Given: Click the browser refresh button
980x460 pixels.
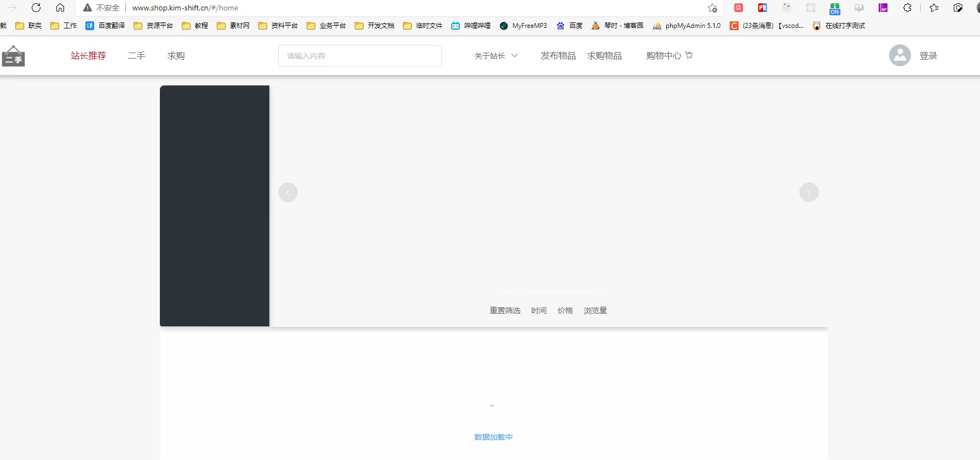Looking at the screenshot, I should click(36, 8).
